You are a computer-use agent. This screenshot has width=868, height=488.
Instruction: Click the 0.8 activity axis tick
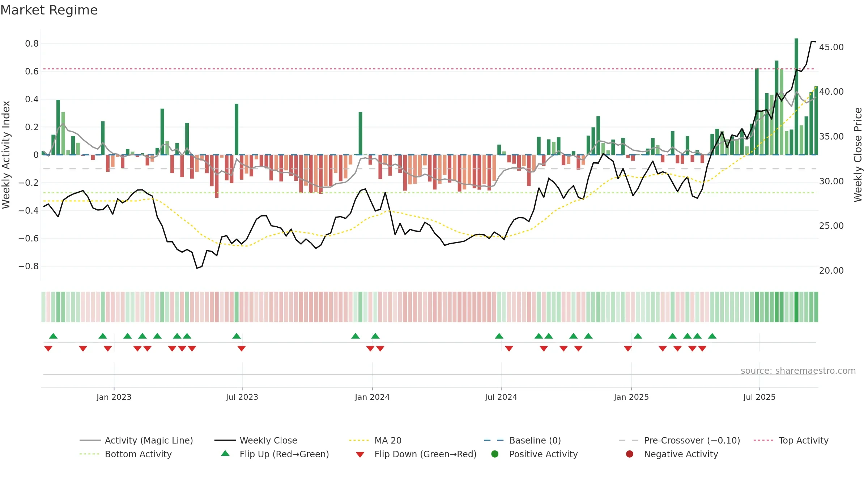(32, 43)
